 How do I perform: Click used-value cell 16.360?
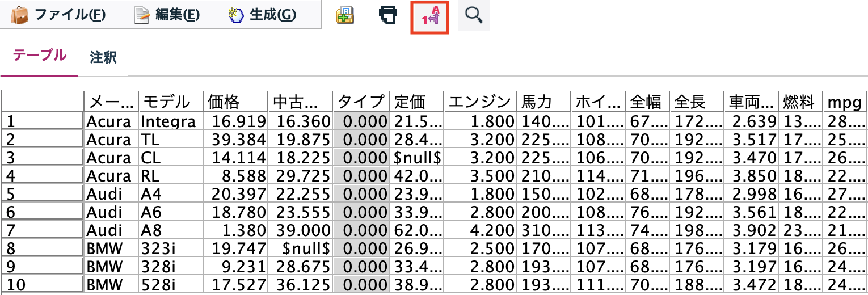(300, 121)
